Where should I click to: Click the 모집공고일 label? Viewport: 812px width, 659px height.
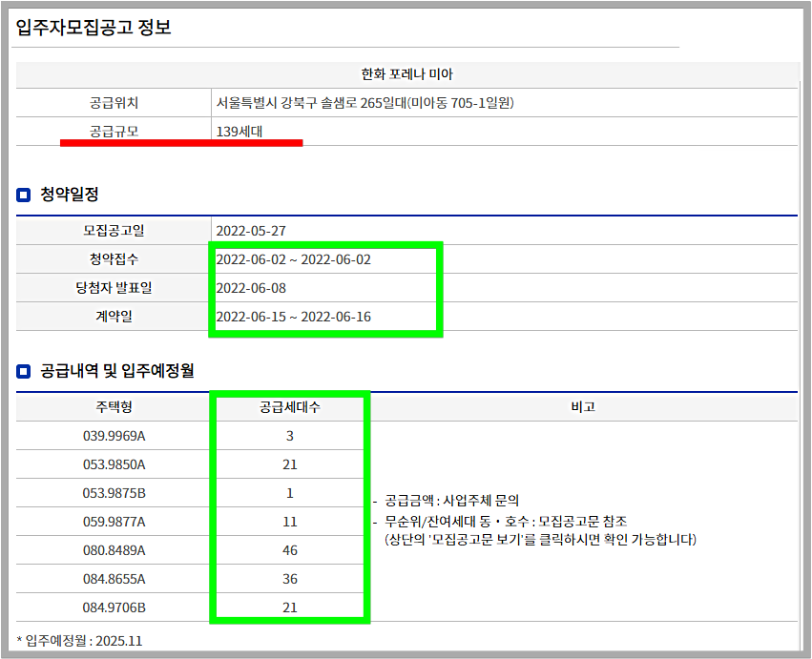tap(114, 231)
